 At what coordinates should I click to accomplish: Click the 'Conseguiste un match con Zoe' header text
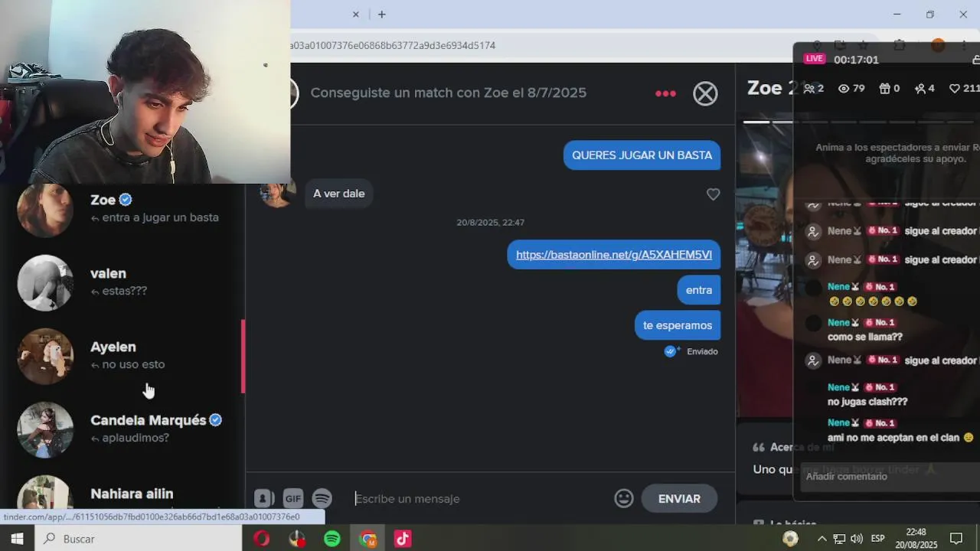pyautogui.click(x=448, y=93)
